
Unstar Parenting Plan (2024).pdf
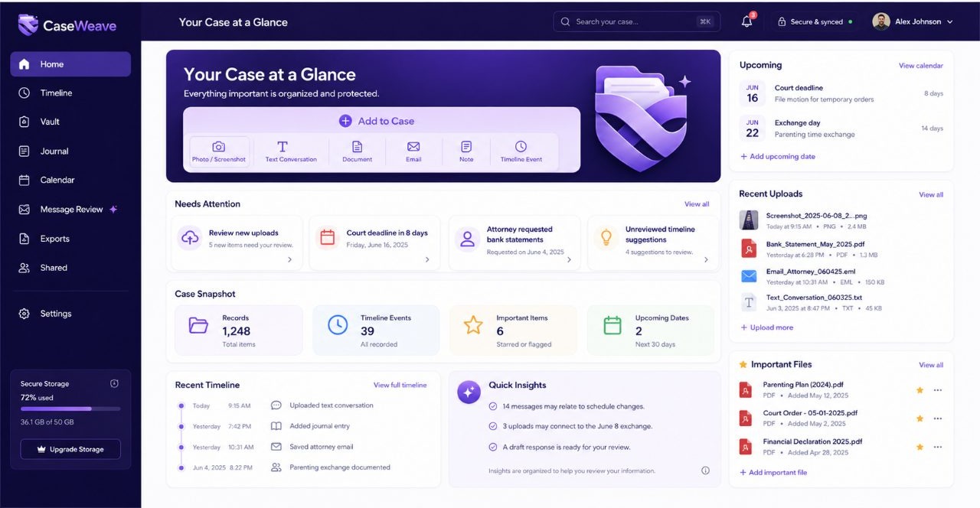point(920,390)
